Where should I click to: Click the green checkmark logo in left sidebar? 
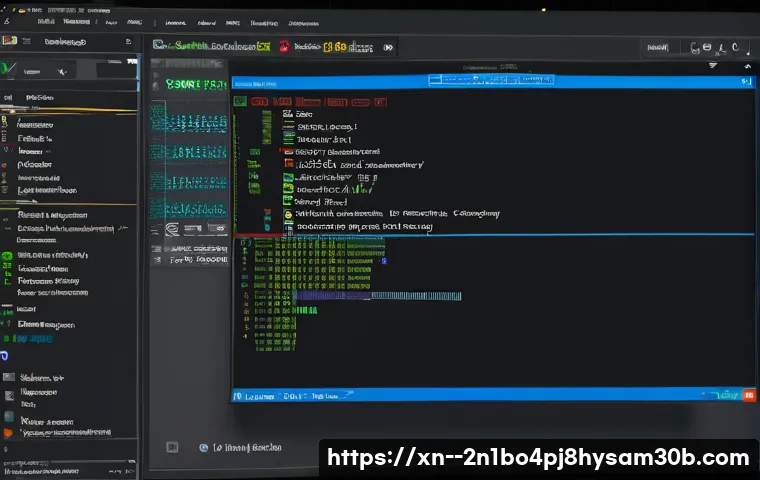tap(8, 69)
